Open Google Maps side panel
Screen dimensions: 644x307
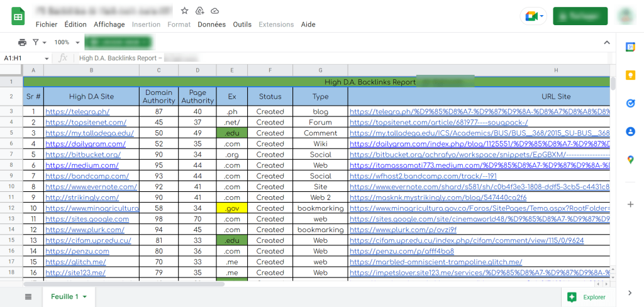click(630, 160)
